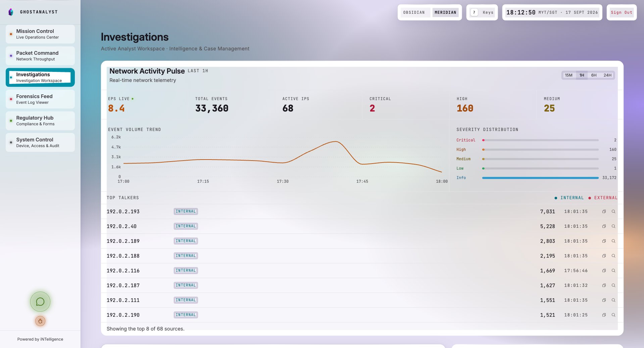Set time range to 1H

pos(582,75)
